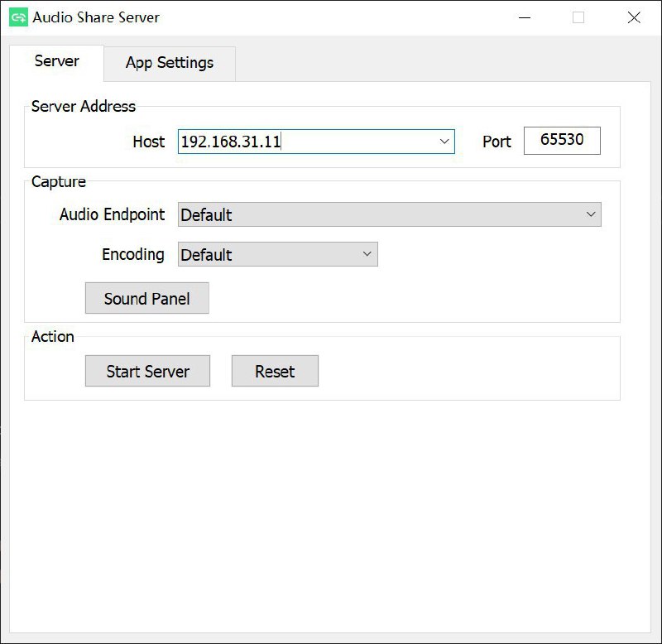Click the window title text in title bar
Viewport: 662px width, 644px height.
pyautogui.click(x=96, y=17)
